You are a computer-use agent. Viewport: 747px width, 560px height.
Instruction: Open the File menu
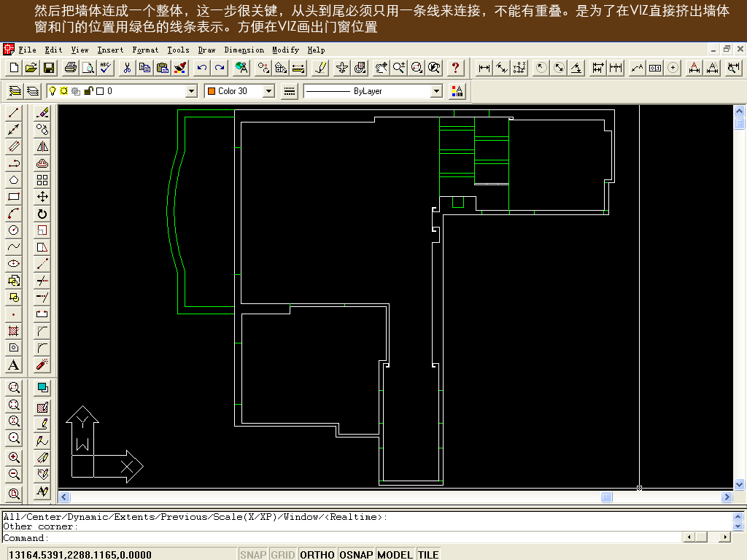pos(27,50)
